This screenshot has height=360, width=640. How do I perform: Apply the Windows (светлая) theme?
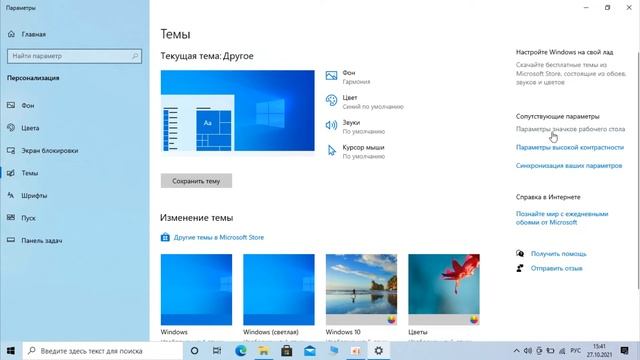coord(279,289)
